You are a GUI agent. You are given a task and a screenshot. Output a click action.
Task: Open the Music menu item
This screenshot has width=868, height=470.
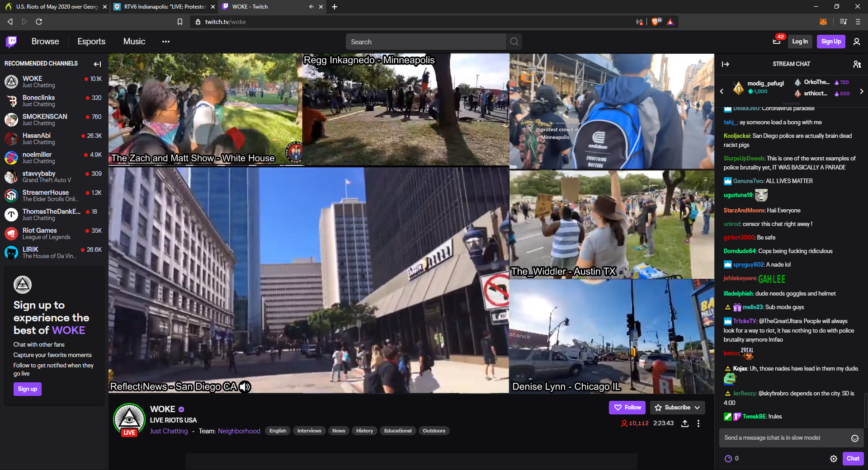[134, 42]
